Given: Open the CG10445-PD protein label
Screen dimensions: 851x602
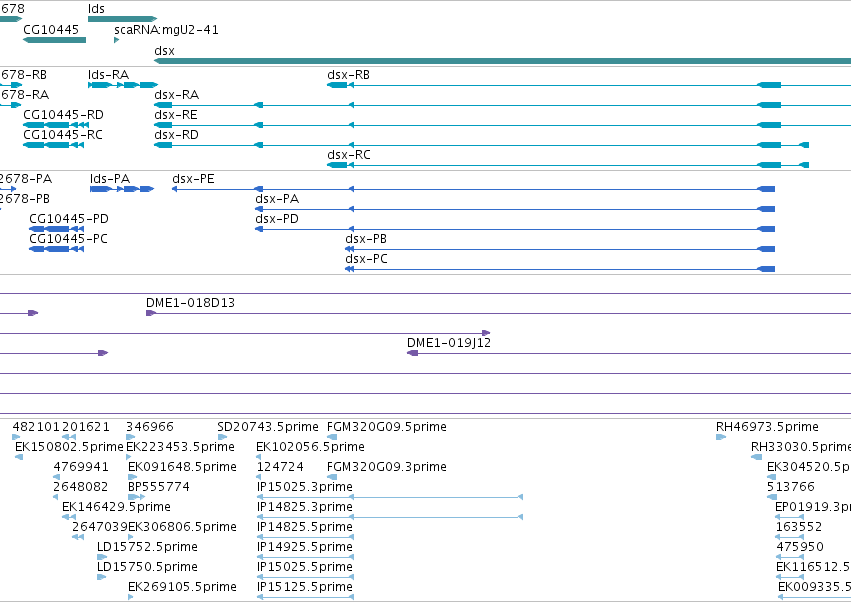Looking at the screenshot, I should click(x=69, y=219).
